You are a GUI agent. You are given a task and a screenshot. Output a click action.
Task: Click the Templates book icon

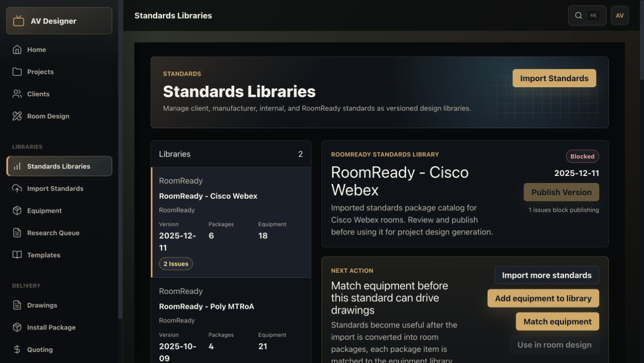tap(17, 255)
